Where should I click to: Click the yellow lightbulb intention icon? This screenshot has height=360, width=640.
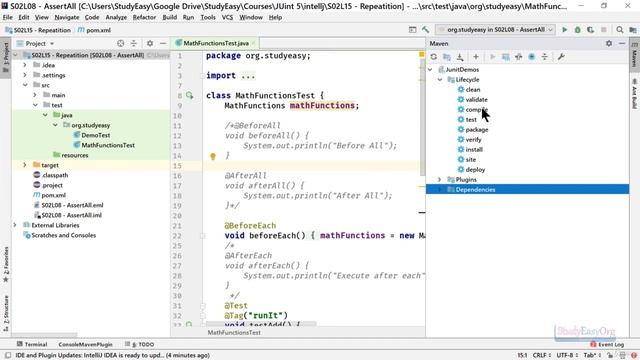click(x=213, y=156)
